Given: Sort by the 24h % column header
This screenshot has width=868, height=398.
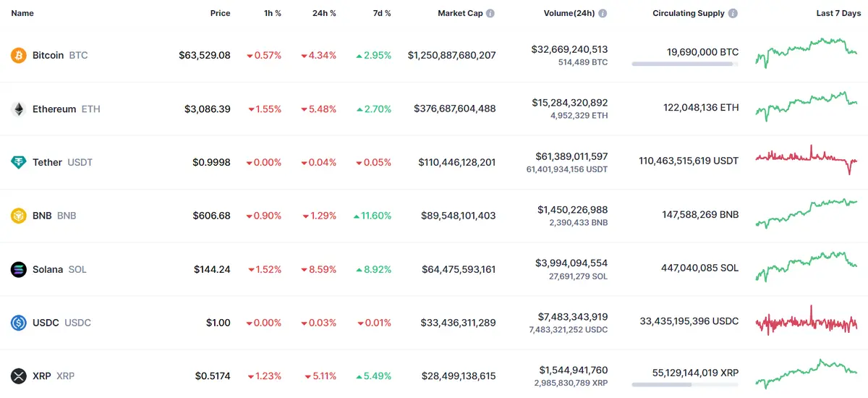Looking at the screenshot, I should click(323, 13).
